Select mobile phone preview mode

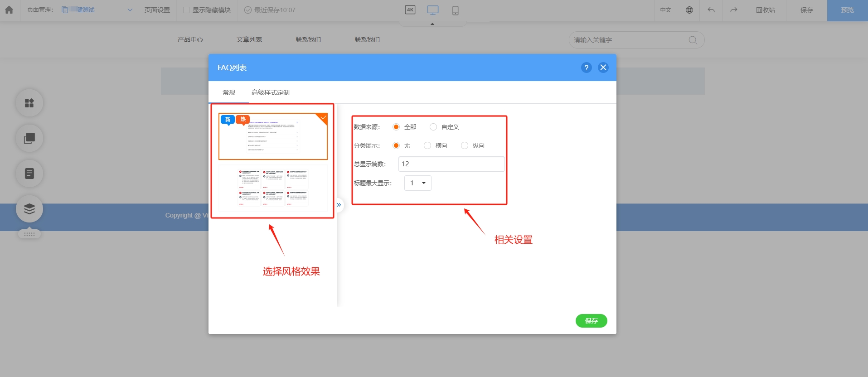tap(456, 10)
